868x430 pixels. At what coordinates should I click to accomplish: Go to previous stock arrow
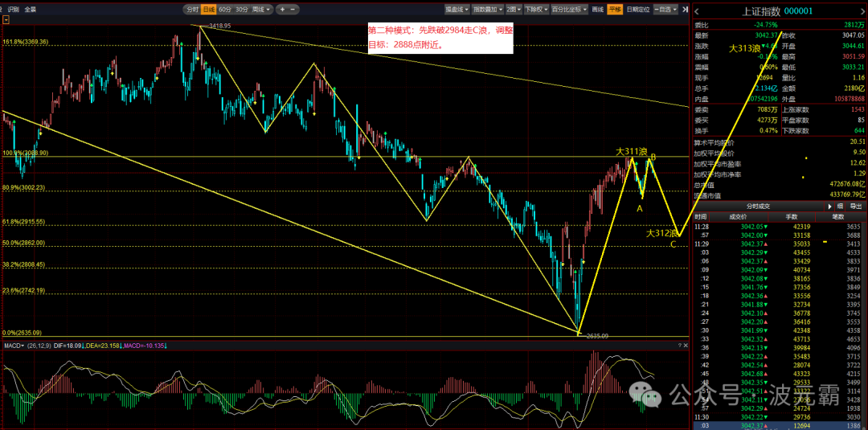click(697, 11)
